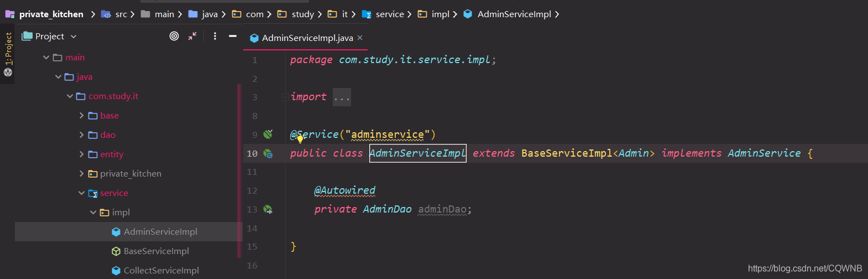Viewport: 868px width, 279px height.
Task: Click the adminDao field name
Action: [442, 209]
